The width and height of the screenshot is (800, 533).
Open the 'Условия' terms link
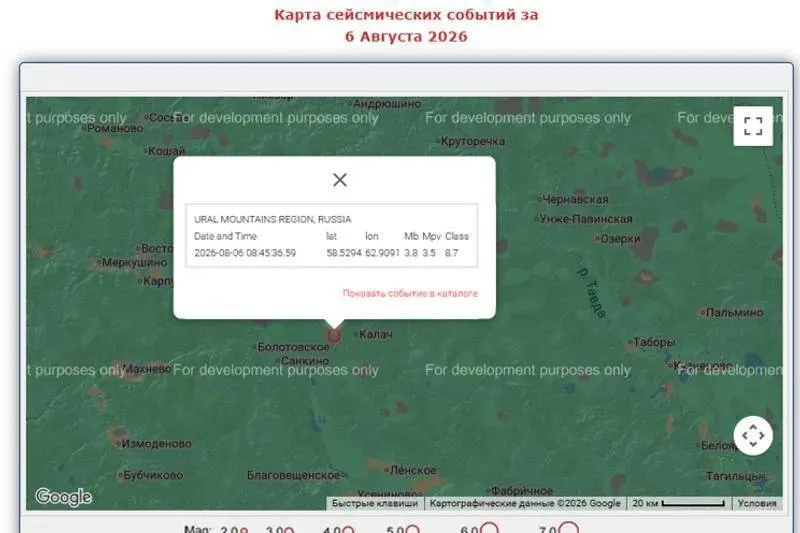point(757,503)
